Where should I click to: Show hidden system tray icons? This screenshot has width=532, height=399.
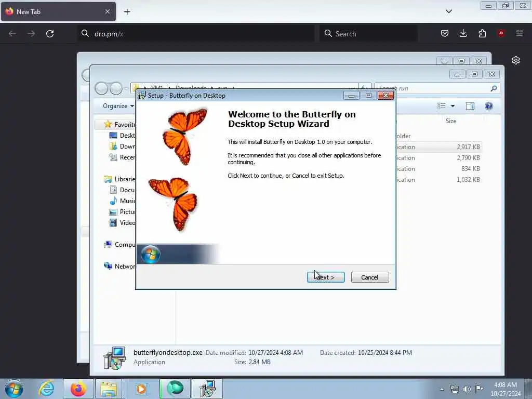tap(442, 389)
